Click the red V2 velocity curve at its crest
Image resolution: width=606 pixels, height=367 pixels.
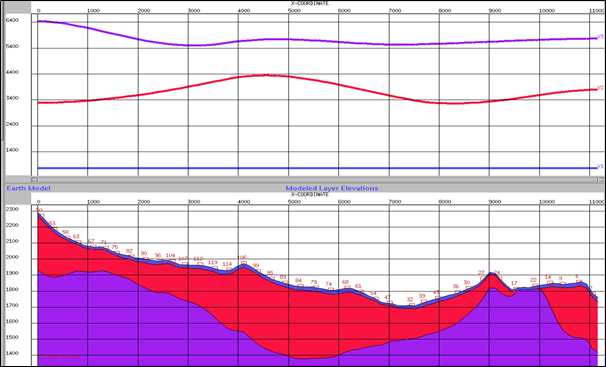coord(265,75)
